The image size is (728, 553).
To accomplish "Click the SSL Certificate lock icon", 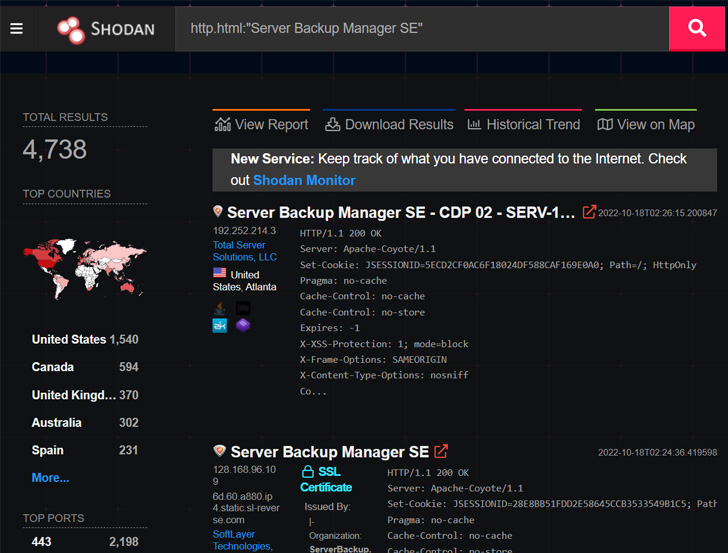I will click(x=308, y=471).
